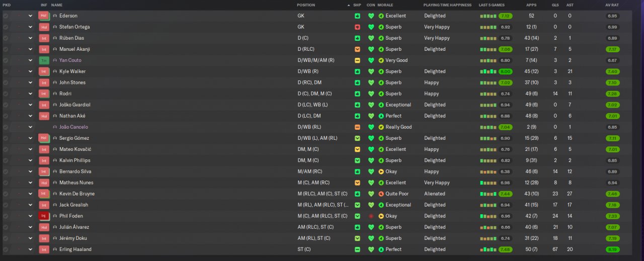Click Haaland's 8.19 average rating
This screenshot has width=644, height=261.
(x=612, y=249)
